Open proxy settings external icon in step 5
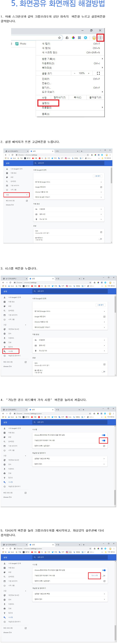Viewport: 117px width, 644px height. pos(105,581)
